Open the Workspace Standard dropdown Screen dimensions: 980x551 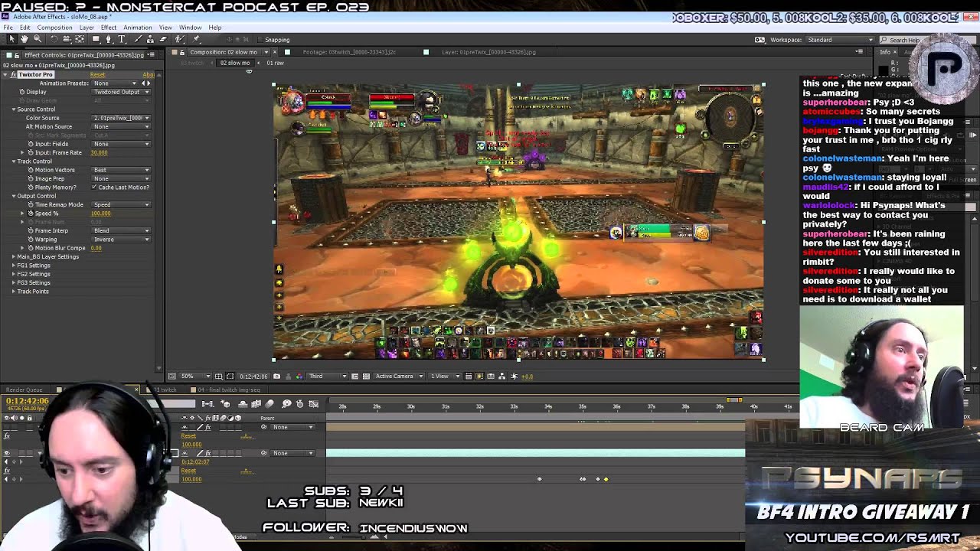pyautogui.click(x=839, y=40)
